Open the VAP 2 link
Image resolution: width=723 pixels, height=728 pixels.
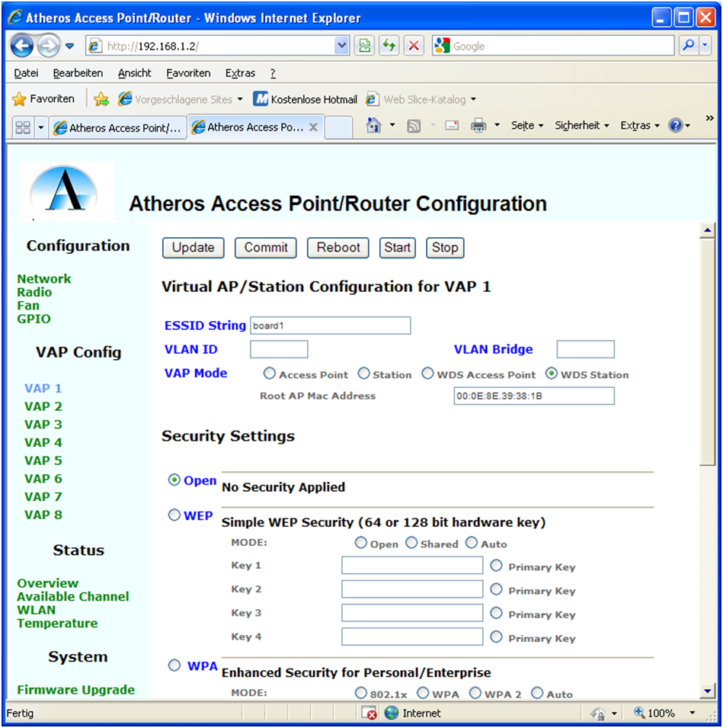click(43, 407)
